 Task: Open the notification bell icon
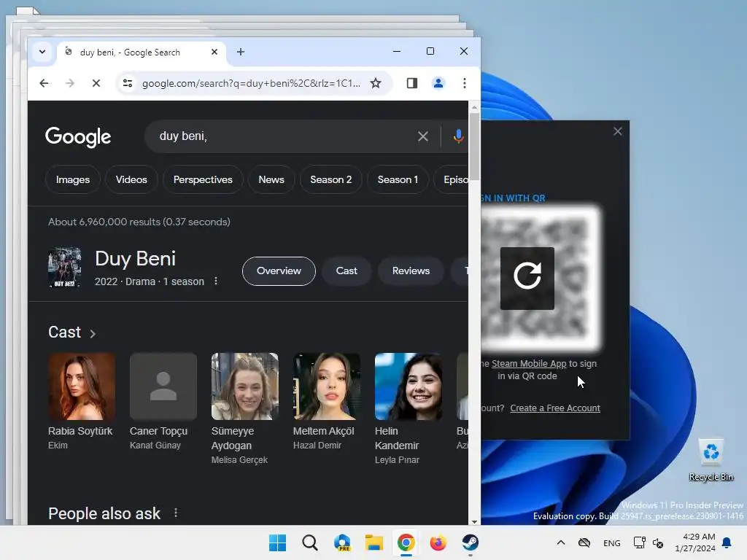point(727,542)
